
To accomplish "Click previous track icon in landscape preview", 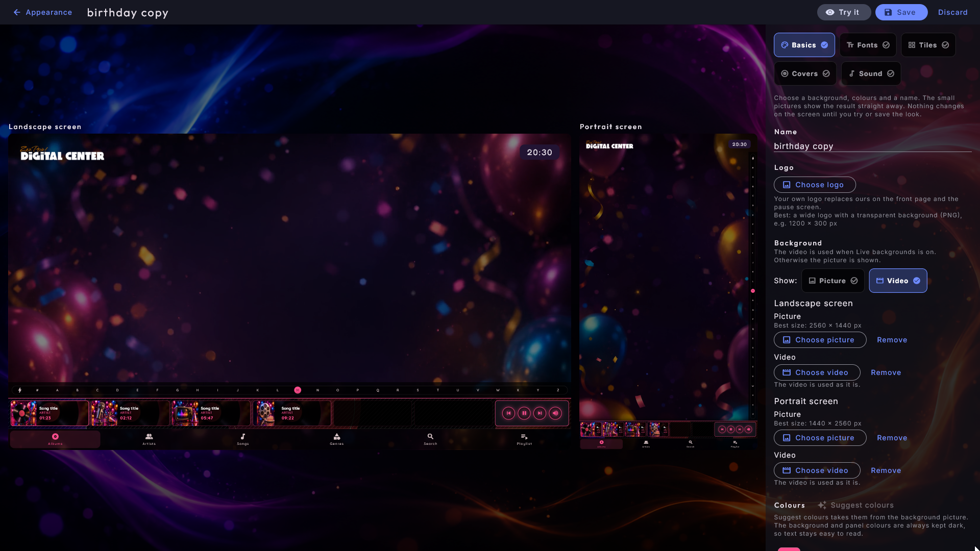I will (x=508, y=413).
